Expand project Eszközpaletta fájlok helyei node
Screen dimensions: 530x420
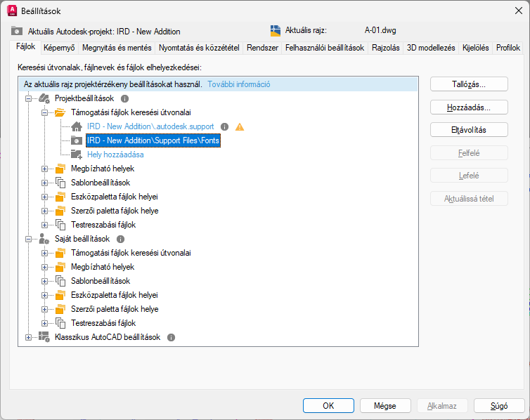44,197
